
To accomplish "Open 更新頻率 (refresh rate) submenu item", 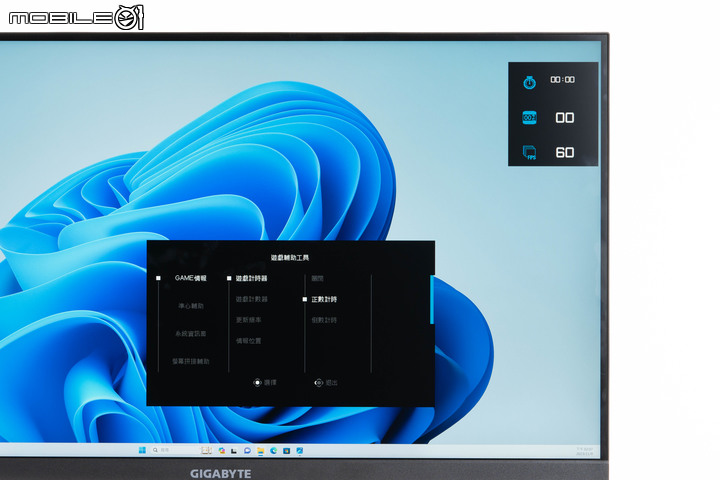I will [248, 320].
